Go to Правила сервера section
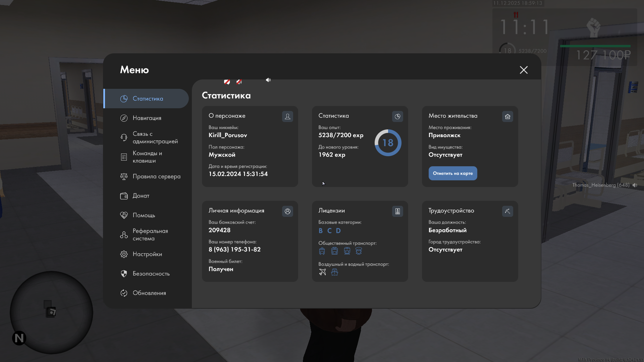The height and width of the screenshot is (362, 644). pyautogui.click(x=156, y=176)
